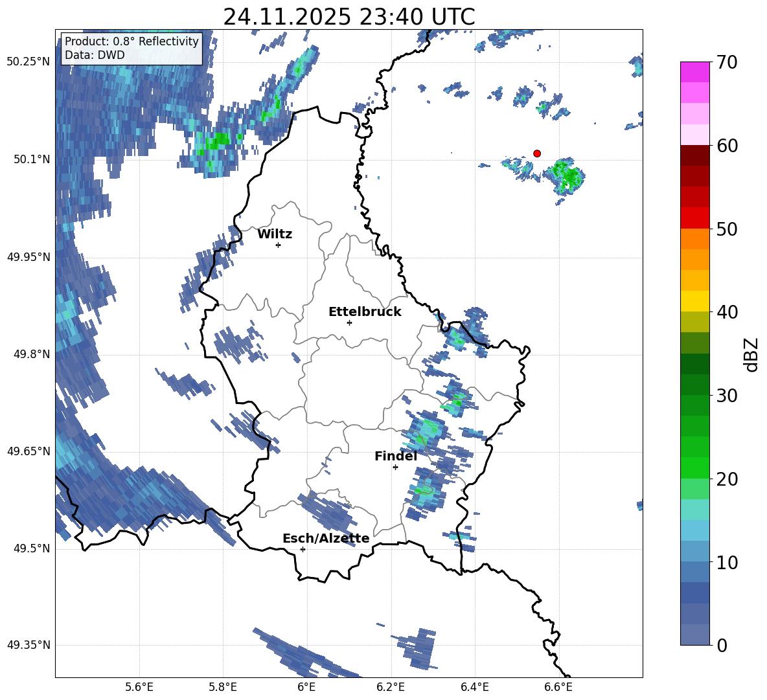Pick the light blue swatch just above 10 dBZ
The width and height of the screenshot is (767, 700).
pos(694,552)
